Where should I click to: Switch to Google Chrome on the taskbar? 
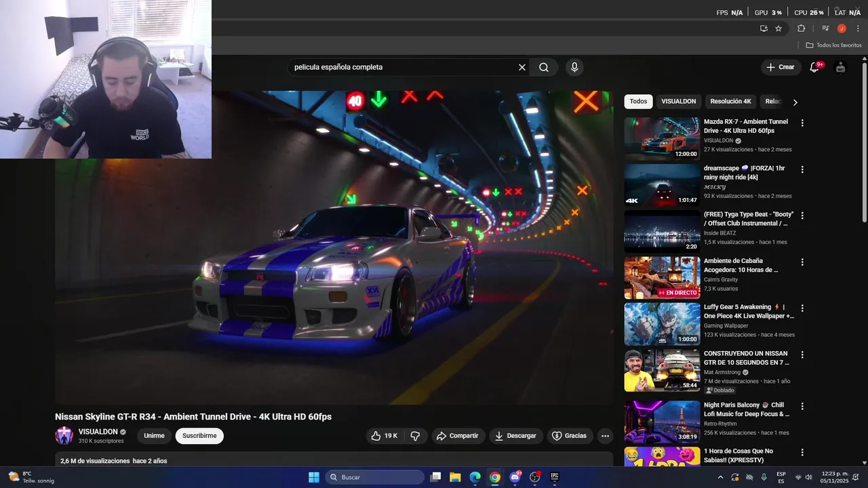(495, 477)
